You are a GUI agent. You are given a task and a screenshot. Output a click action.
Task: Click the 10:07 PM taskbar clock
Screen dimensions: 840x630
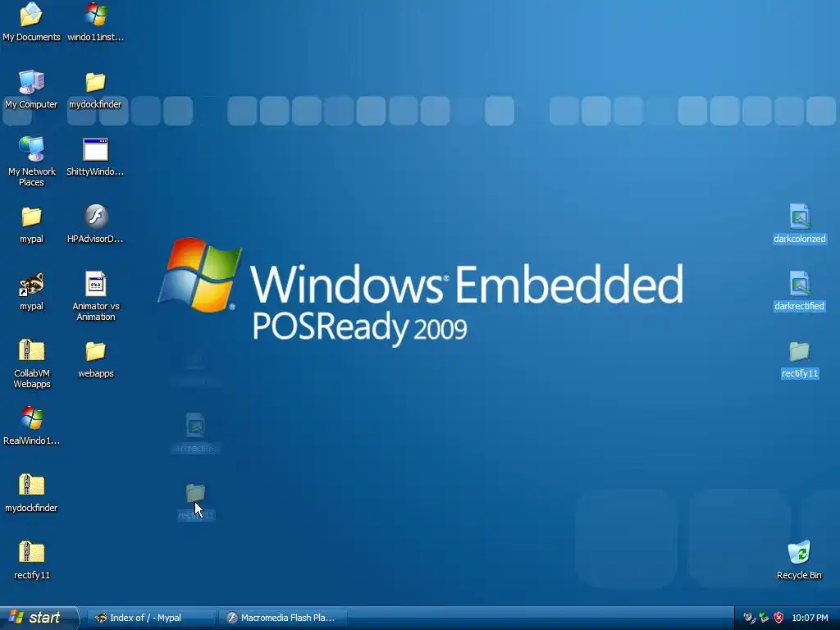[x=810, y=618]
